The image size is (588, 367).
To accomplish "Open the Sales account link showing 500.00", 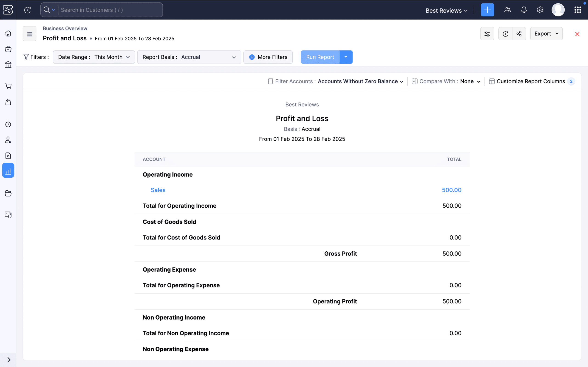I will [158, 190].
